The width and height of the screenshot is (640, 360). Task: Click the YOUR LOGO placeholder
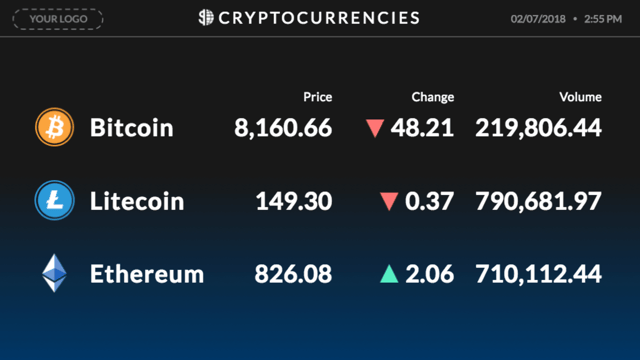[58, 19]
